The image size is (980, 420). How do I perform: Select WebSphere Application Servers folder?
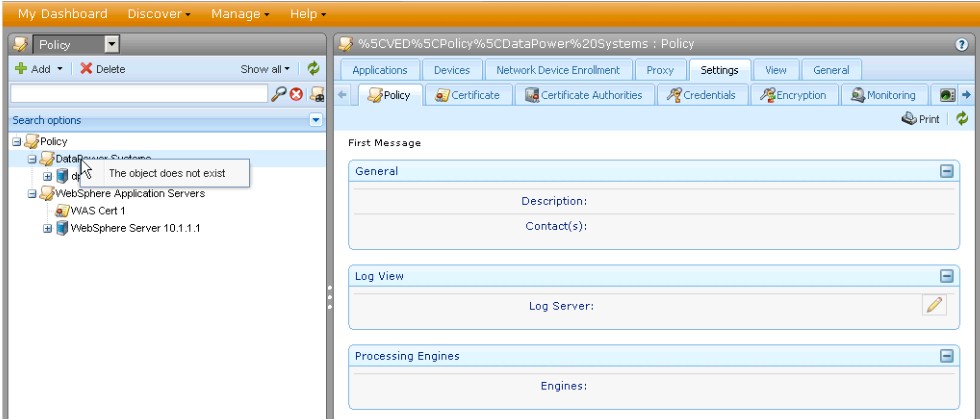click(x=130, y=194)
